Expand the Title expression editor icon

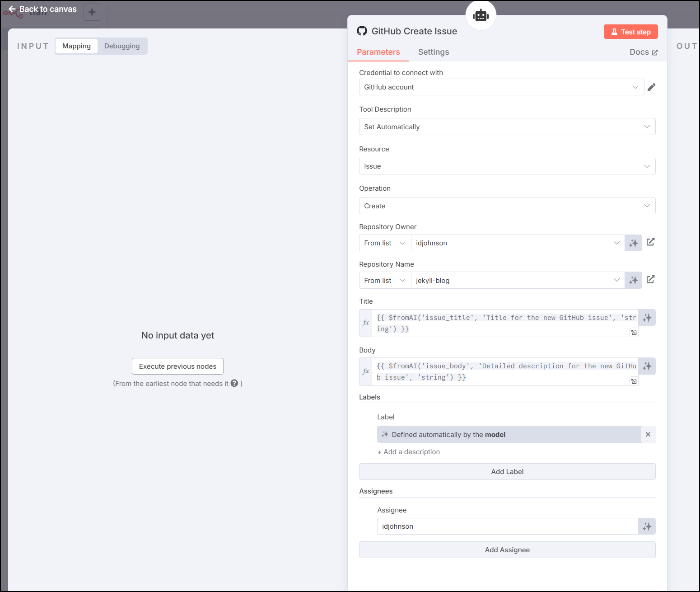coord(634,333)
